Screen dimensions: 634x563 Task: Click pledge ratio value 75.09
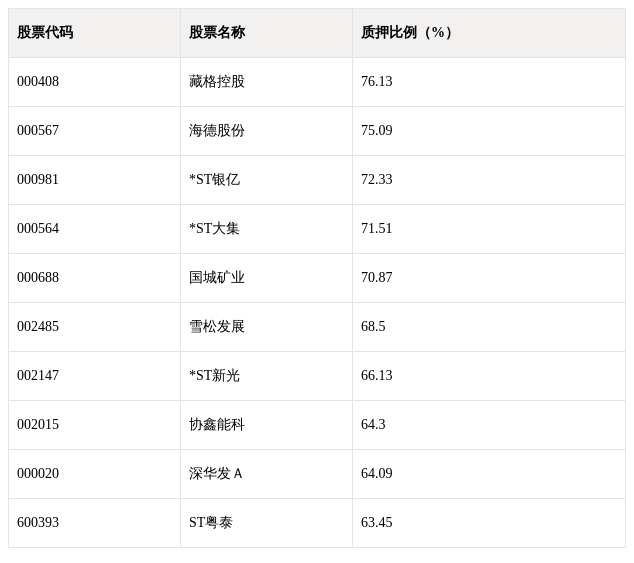point(376,130)
